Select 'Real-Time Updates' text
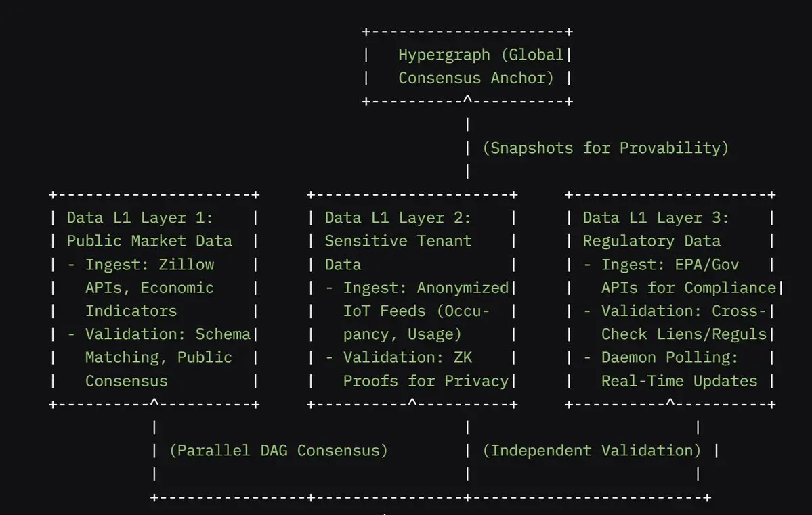Image resolution: width=812 pixels, height=515 pixels. (x=679, y=381)
